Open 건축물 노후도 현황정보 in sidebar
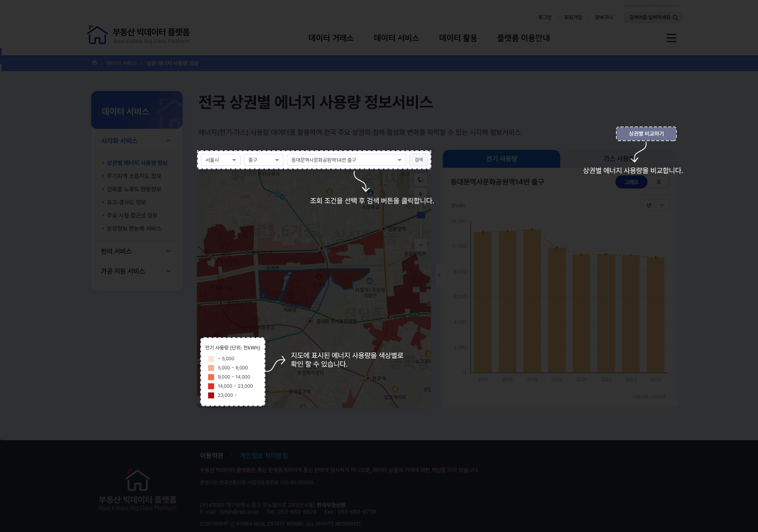Viewport: 758px width, 532px height. tap(134, 189)
